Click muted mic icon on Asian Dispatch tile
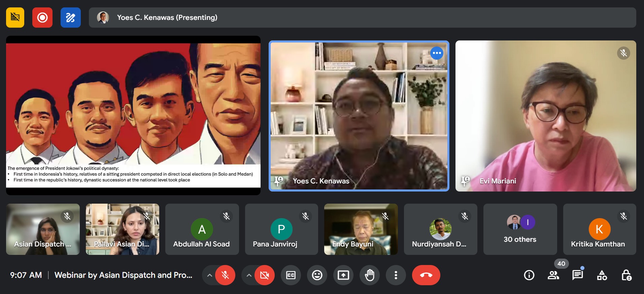The image size is (644, 294). 67,216
